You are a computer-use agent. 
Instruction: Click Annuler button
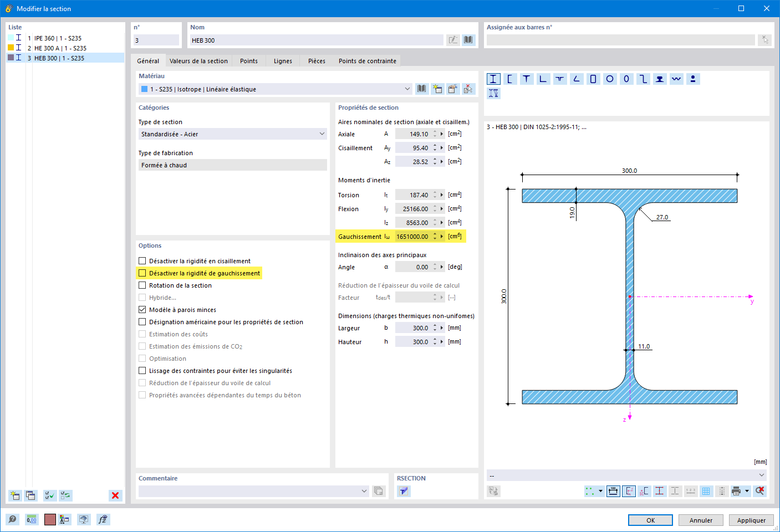[701, 520]
